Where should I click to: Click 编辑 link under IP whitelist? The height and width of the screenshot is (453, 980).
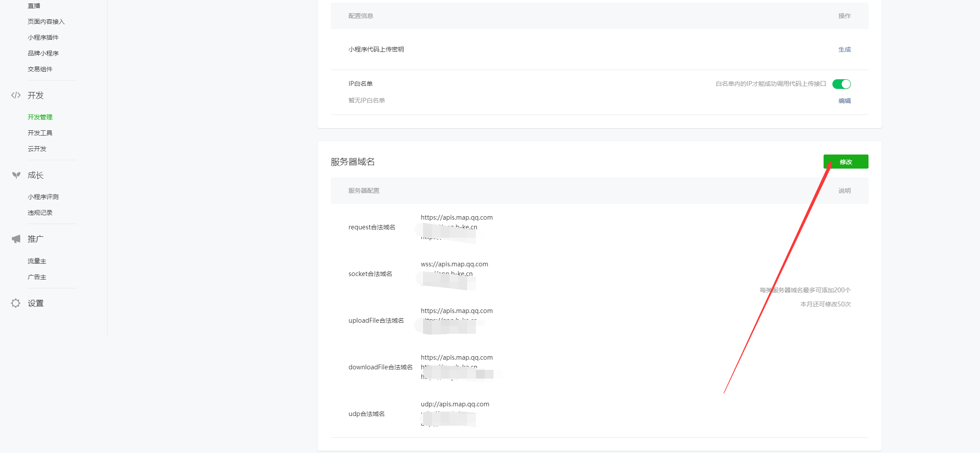click(844, 101)
